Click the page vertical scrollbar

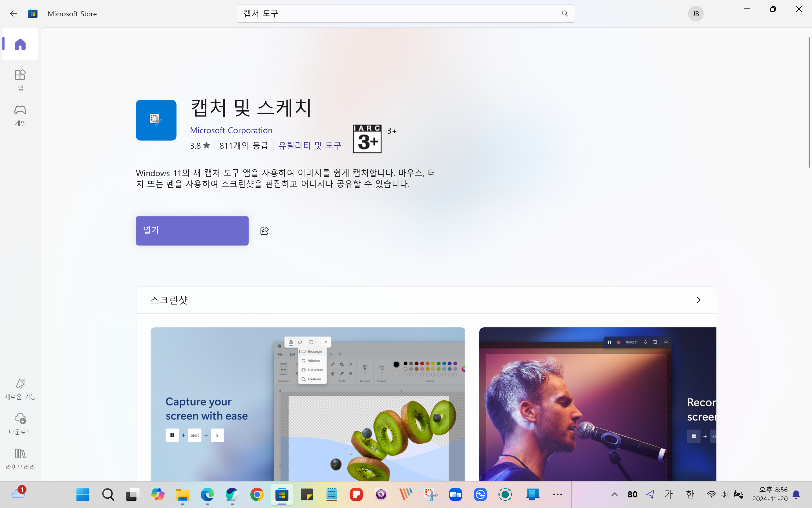tap(809, 102)
